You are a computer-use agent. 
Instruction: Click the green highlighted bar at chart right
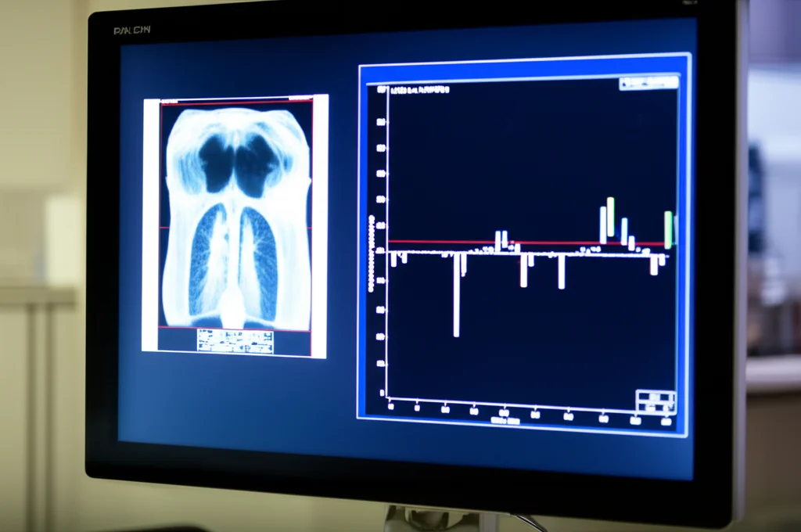click(670, 231)
